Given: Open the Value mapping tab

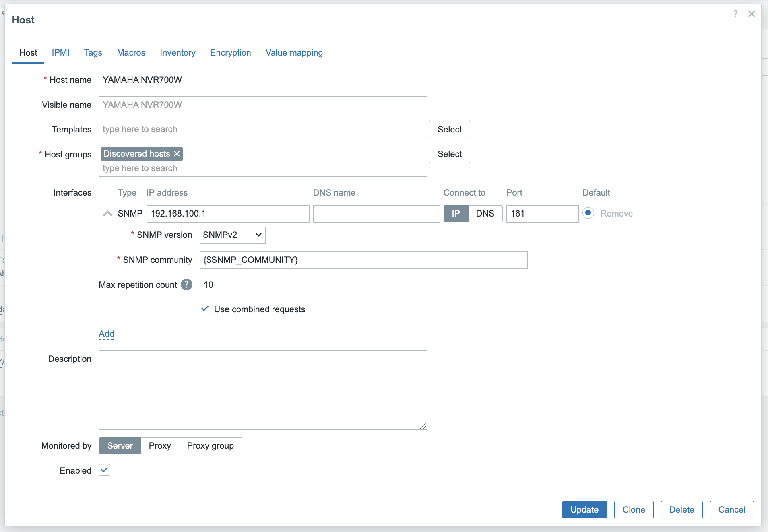Looking at the screenshot, I should point(294,53).
